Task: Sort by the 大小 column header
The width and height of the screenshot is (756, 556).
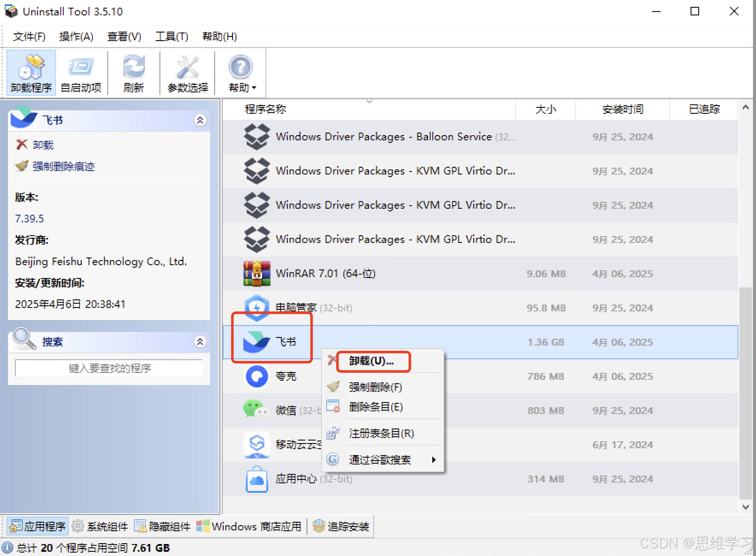Action: 546,109
